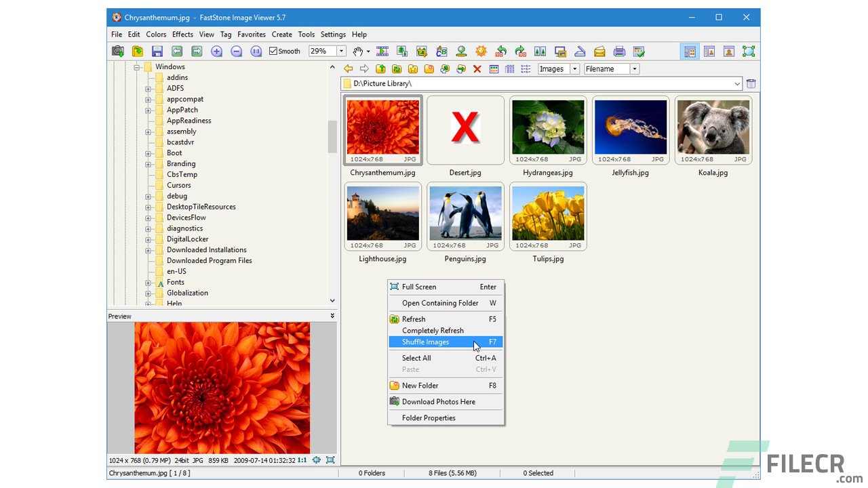Screen dimensions: 868x488
Task: Start the slideshow from the toolbar
Action: (x=382, y=51)
